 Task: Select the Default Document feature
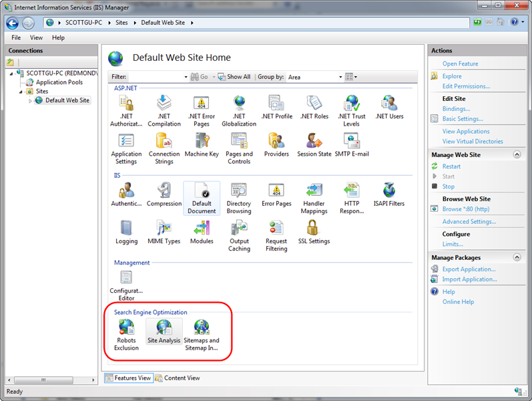pos(202,198)
